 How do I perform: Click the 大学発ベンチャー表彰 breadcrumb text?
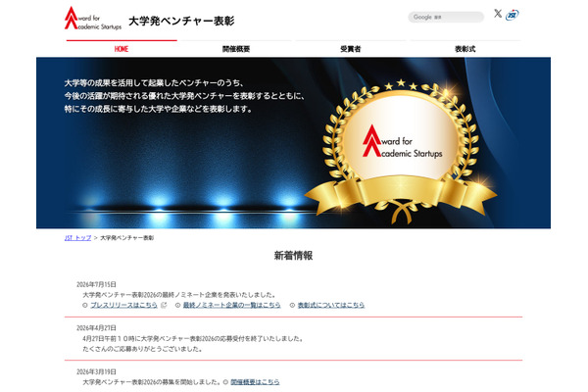[127, 238]
